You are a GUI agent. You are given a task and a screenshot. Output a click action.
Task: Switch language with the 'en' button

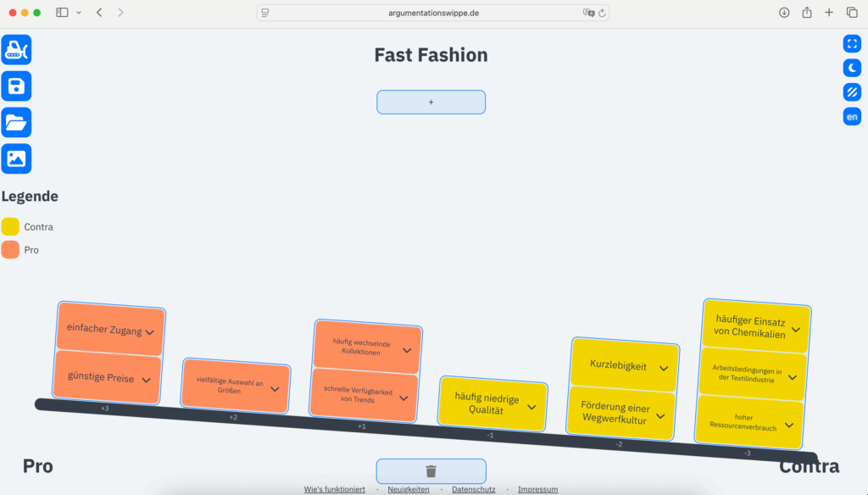pos(852,117)
